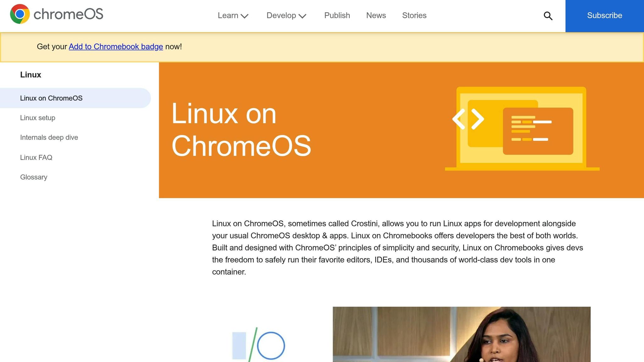Click the ChromeOS logo icon
The image size is (644, 362).
pyautogui.click(x=20, y=14)
